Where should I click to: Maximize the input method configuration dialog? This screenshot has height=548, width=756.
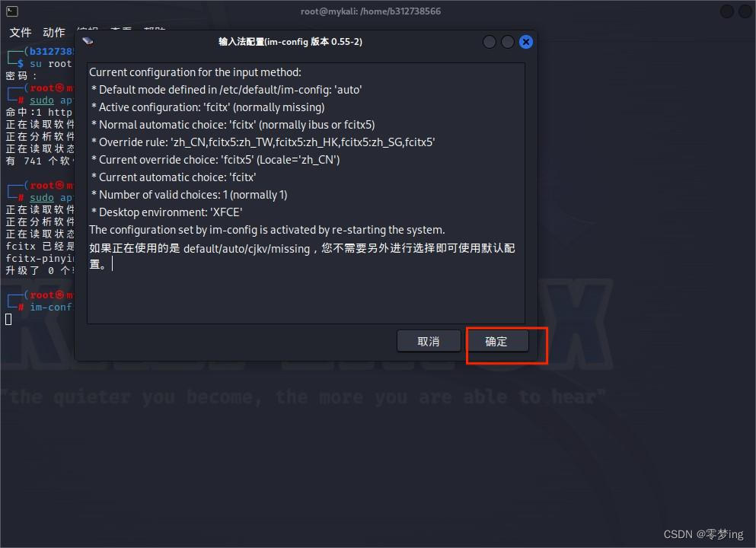pos(507,42)
